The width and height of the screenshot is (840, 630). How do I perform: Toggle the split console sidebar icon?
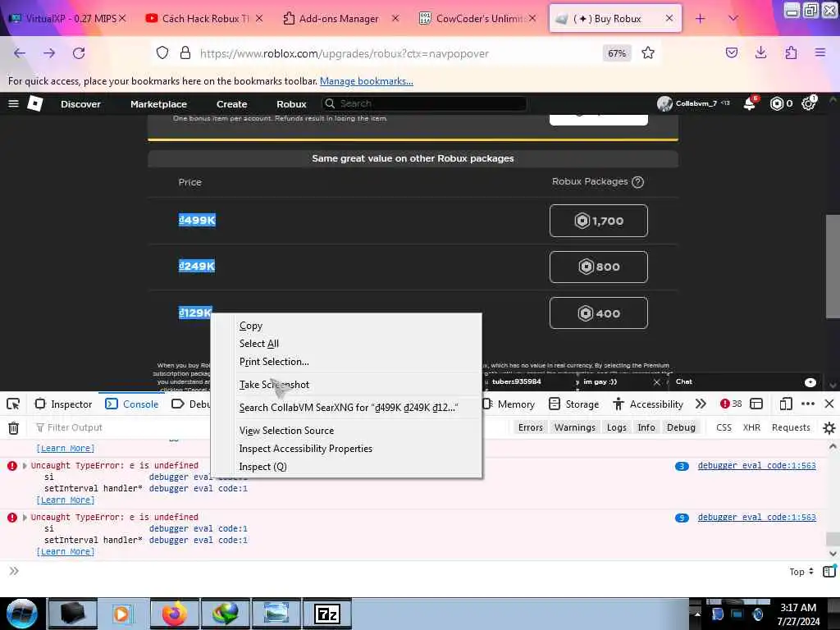pyautogui.click(x=829, y=572)
